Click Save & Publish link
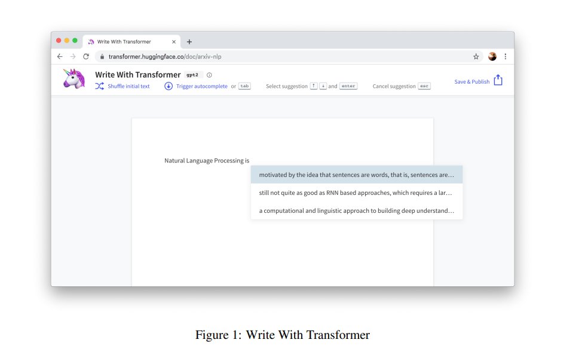This screenshot has height=364, width=588. point(471,82)
